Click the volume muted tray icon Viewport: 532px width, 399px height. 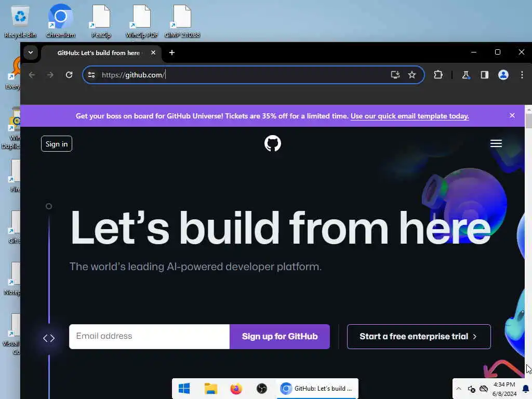471,389
